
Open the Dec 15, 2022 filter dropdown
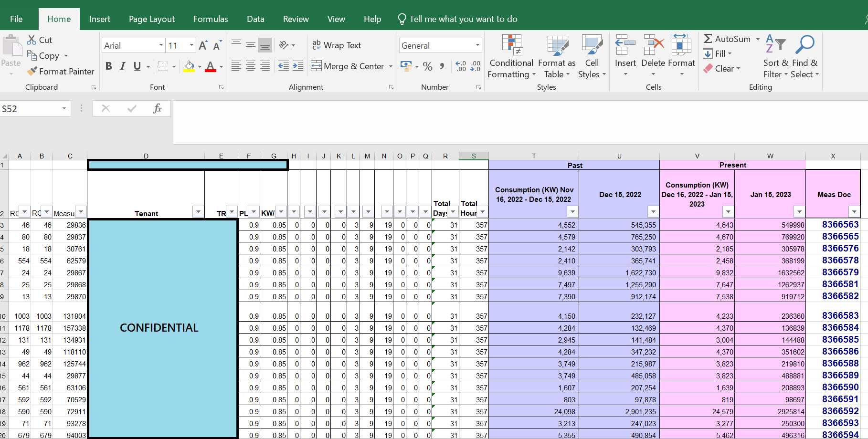653,211
